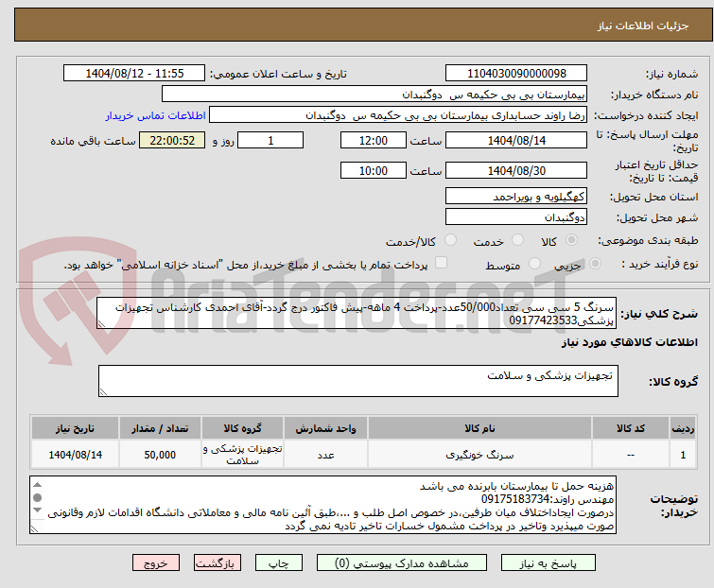
Task: Click the ردیف column header
Action: pos(683,428)
